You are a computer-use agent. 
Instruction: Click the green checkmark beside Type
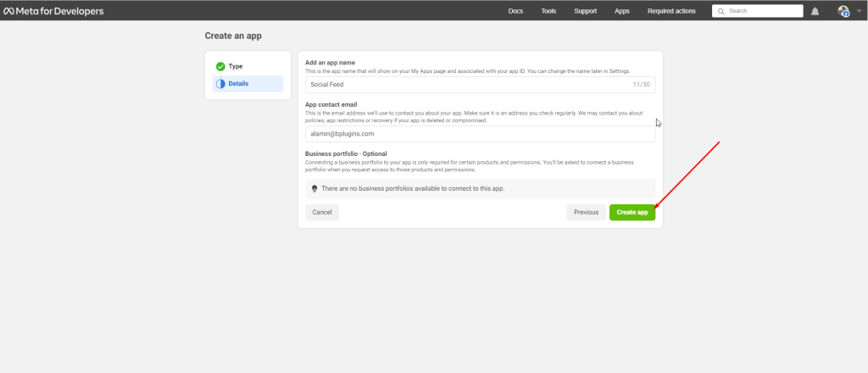pyautogui.click(x=220, y=66)
